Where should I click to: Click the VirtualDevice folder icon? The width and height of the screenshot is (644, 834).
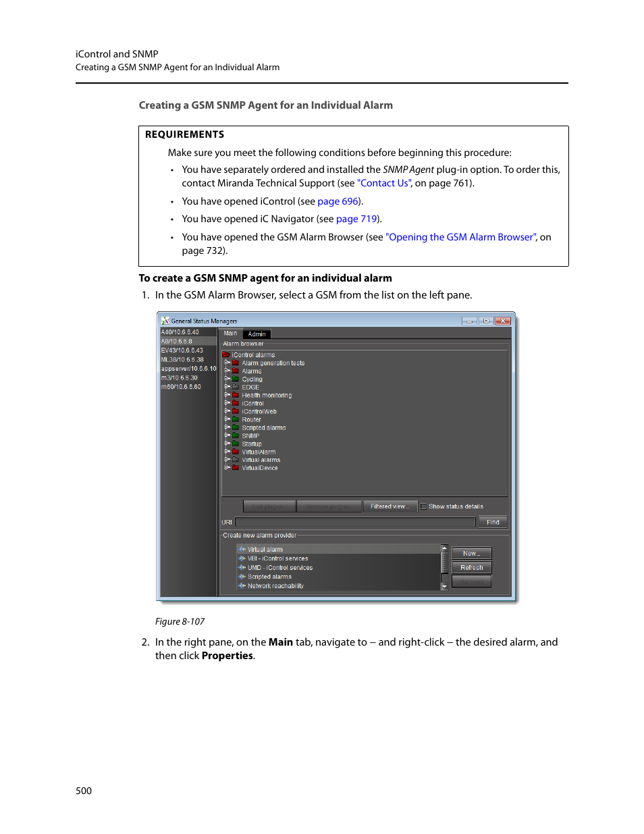[236, 468]
